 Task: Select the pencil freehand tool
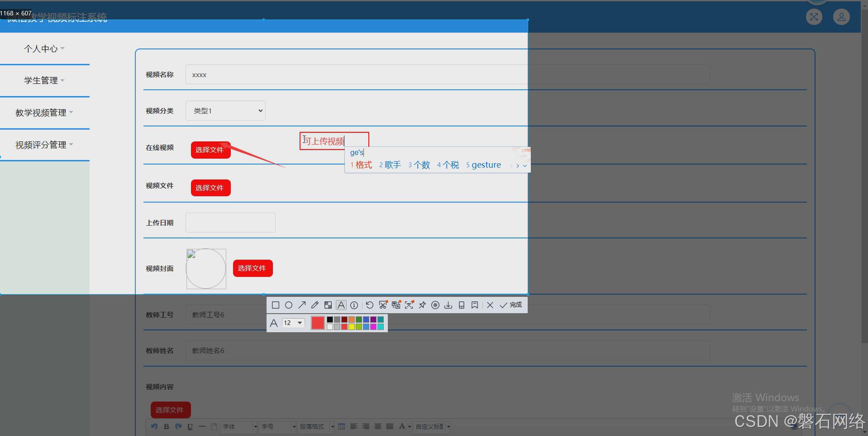tap(315, 305)
